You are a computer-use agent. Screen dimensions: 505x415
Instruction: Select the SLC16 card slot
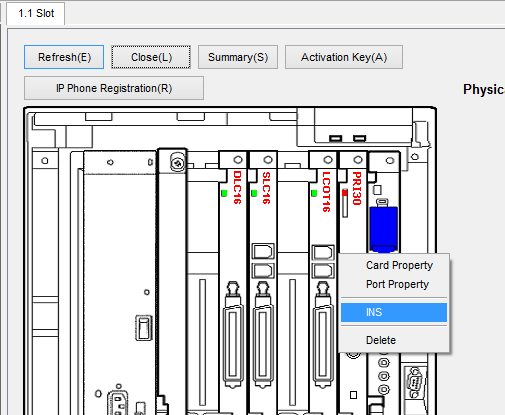(263, 283)
